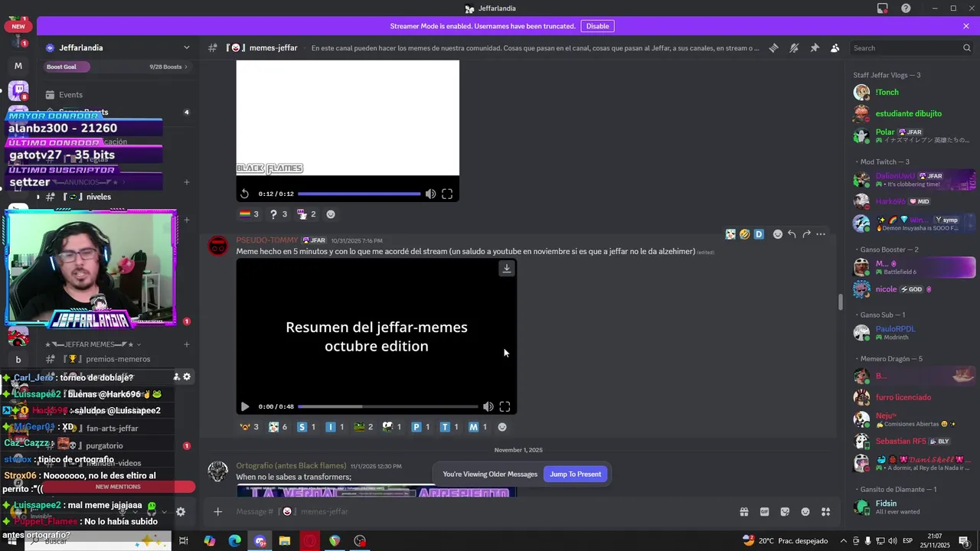Open File Explorer in the taskbar
980x551 pixels.
point(284,541)
